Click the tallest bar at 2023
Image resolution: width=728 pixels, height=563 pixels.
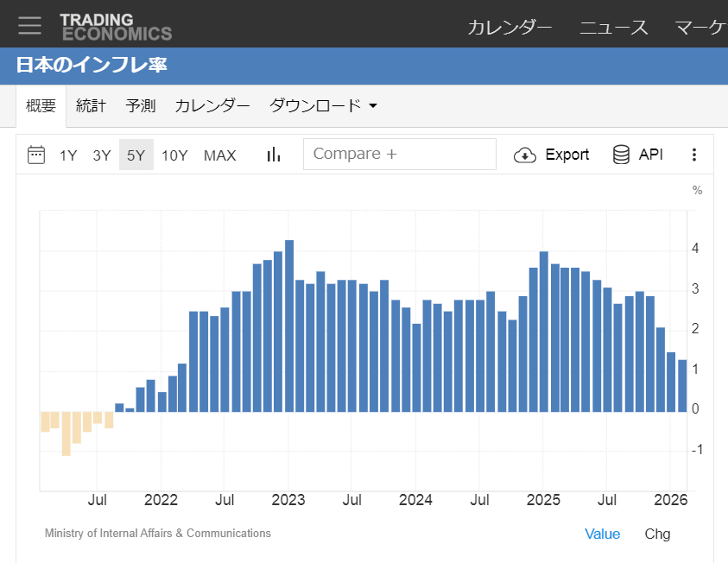[x=289, y=324]
